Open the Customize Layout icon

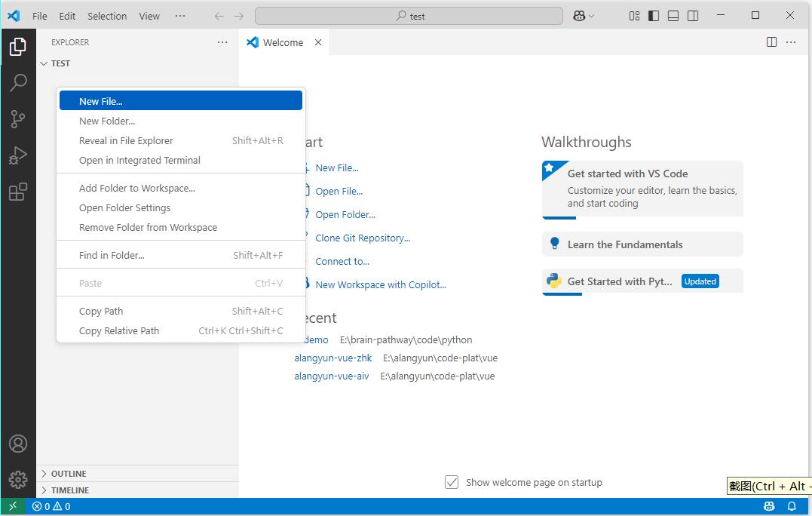tap(634, 16)
